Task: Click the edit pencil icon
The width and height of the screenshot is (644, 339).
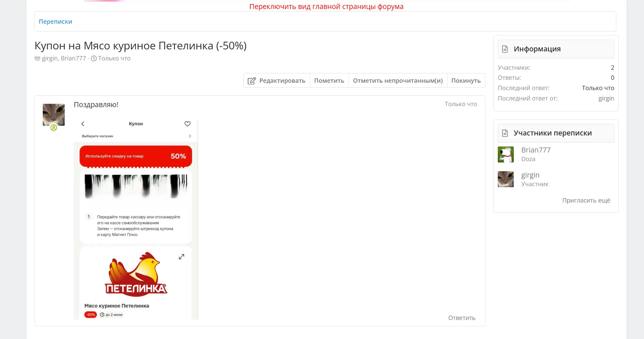Action: tap(252, 81)
